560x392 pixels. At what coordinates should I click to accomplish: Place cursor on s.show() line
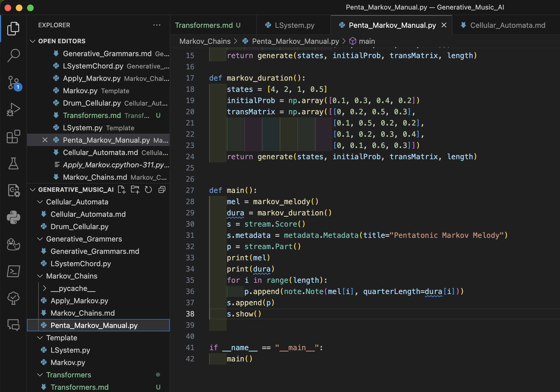244,314
